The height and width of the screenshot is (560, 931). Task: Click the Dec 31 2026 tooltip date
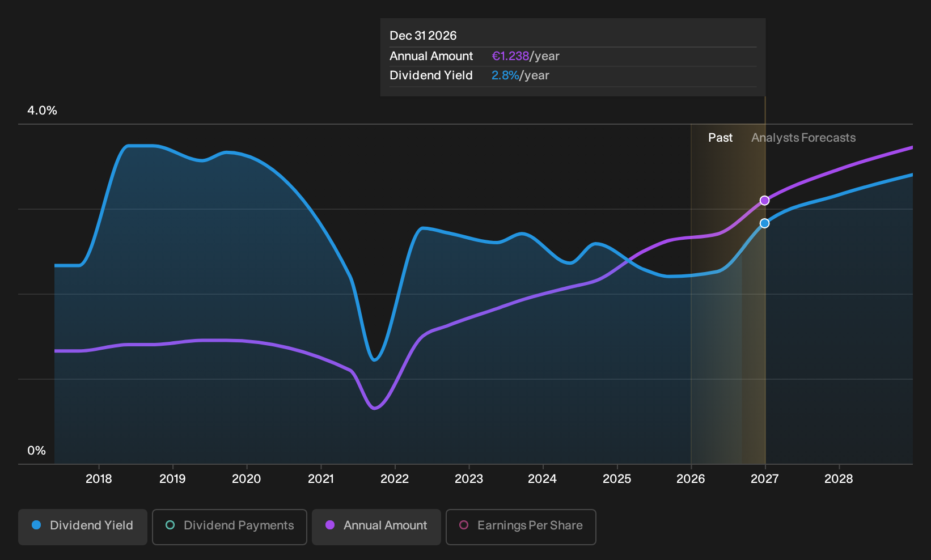click(423, 36)
